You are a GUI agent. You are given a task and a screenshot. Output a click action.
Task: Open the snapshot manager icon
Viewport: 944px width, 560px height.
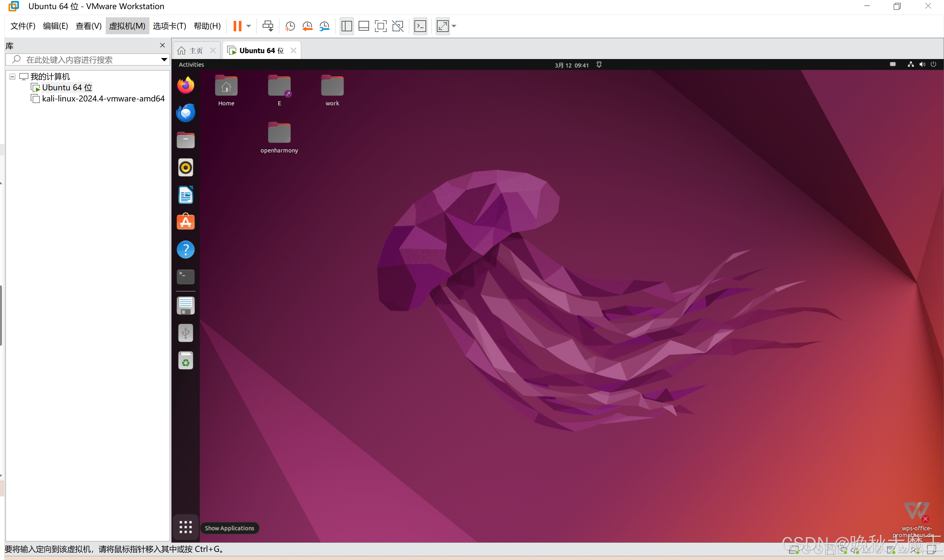click(x=324, y=26)
